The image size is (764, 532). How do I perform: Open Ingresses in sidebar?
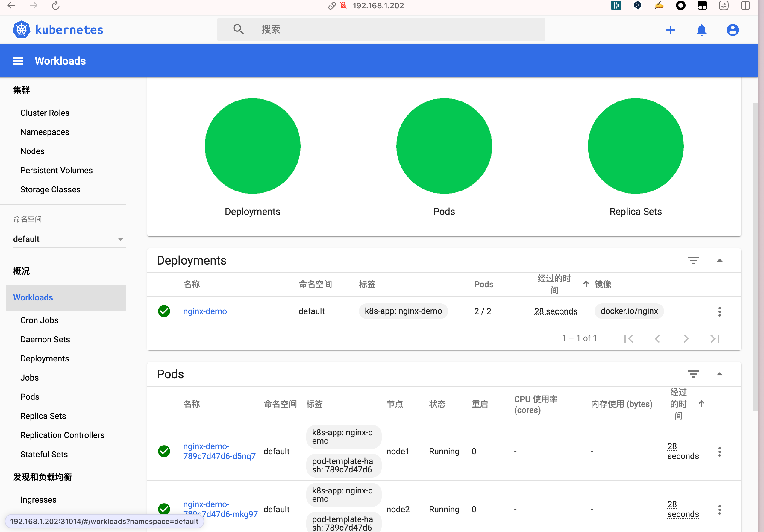click(x=38, y=499)
